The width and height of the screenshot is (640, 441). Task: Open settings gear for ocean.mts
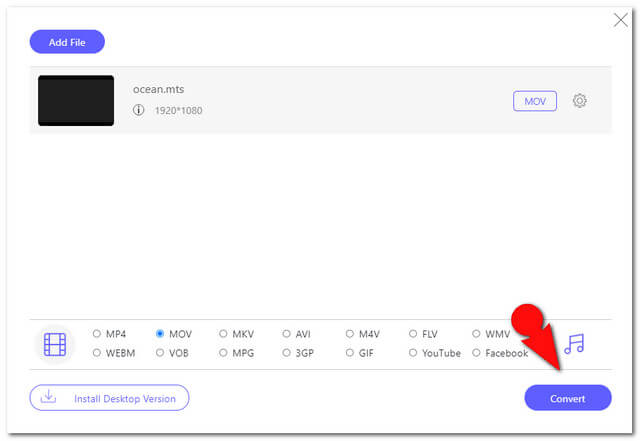click(x=579, y=100)
